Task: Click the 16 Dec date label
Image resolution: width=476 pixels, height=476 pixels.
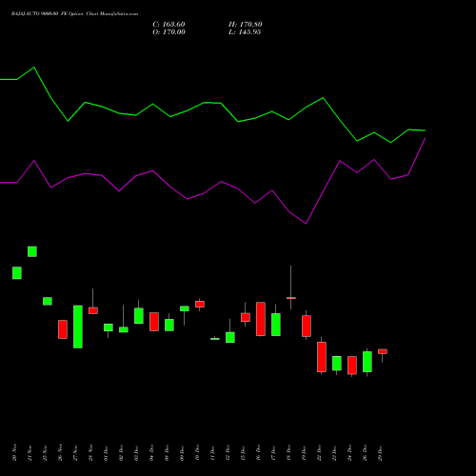Action: coord(258,453)
